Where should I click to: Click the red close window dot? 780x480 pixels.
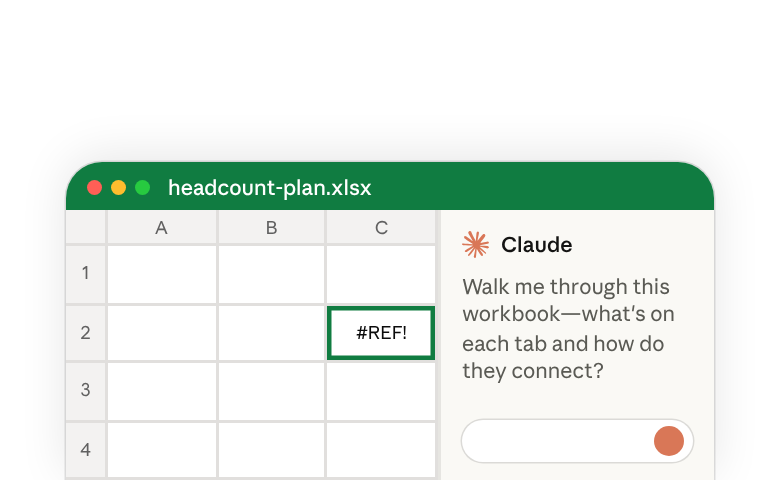point(95,188)
